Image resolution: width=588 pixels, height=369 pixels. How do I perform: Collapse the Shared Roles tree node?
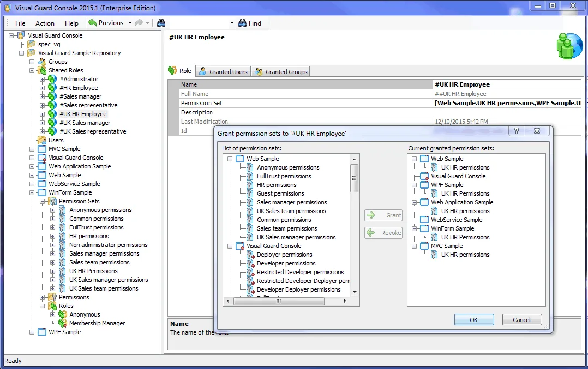(x=32, y=70)
